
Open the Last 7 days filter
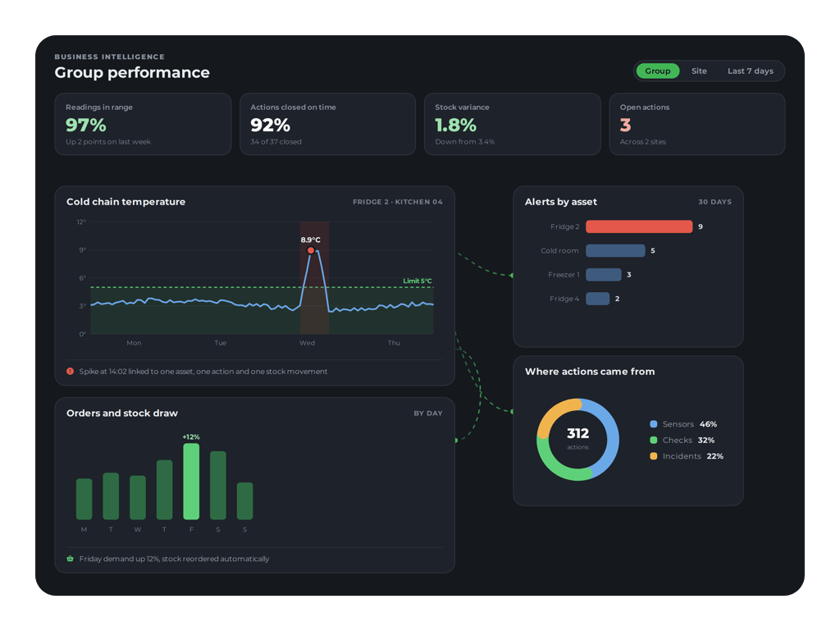[750, 71]
